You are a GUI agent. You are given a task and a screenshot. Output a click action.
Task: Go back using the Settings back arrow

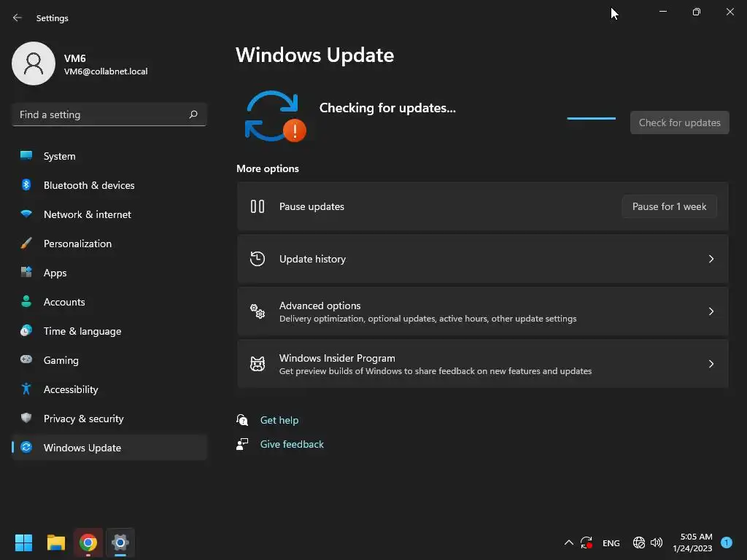(18, 18)
